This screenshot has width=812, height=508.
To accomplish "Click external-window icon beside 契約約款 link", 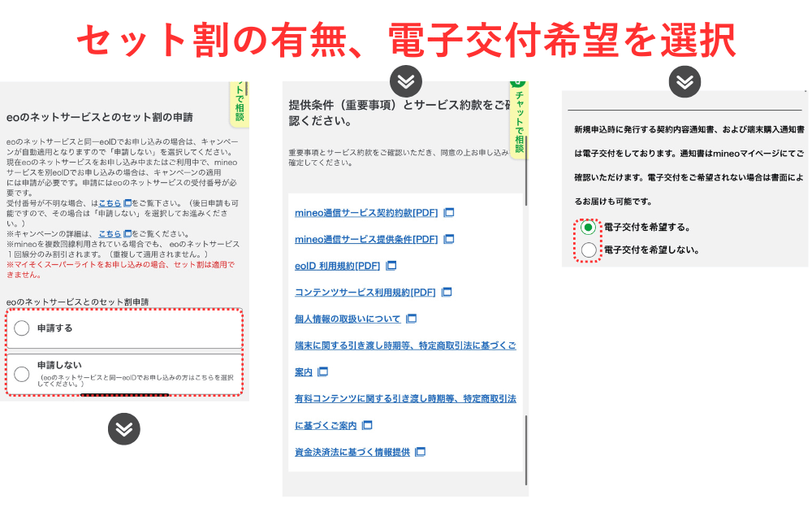I will (449, 212).
